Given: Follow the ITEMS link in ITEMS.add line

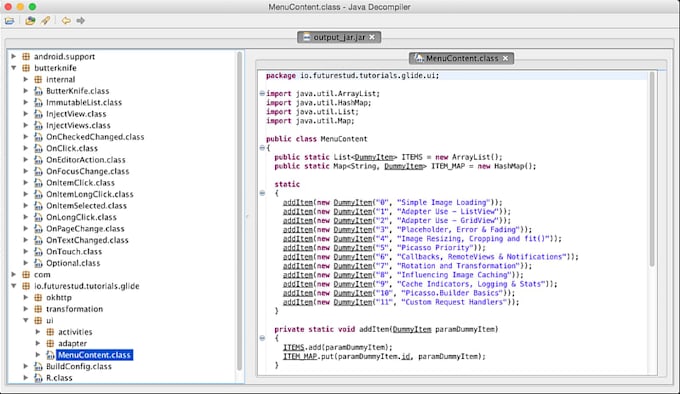Looking at the screenshot, I should click(x=294, y=347).
